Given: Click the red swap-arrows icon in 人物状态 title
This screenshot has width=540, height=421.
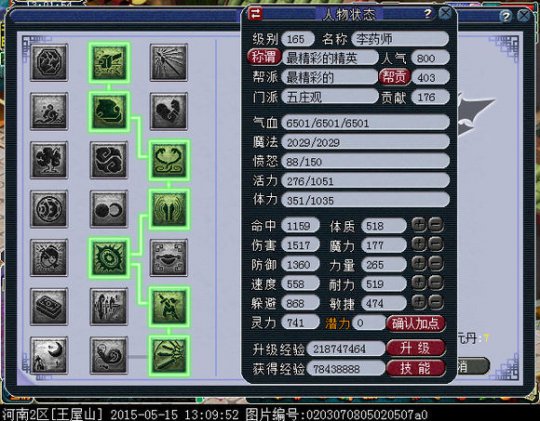Looking at the screenshot, I should pos(256,14).
